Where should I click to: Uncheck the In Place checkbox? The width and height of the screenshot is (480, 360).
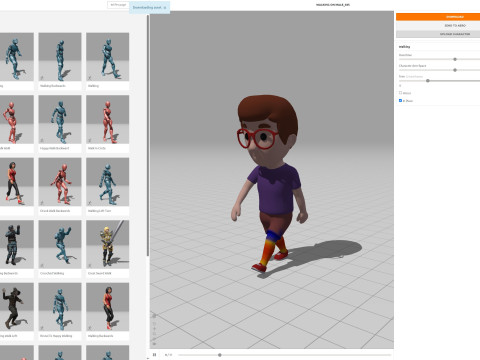[x=400, y=100]
